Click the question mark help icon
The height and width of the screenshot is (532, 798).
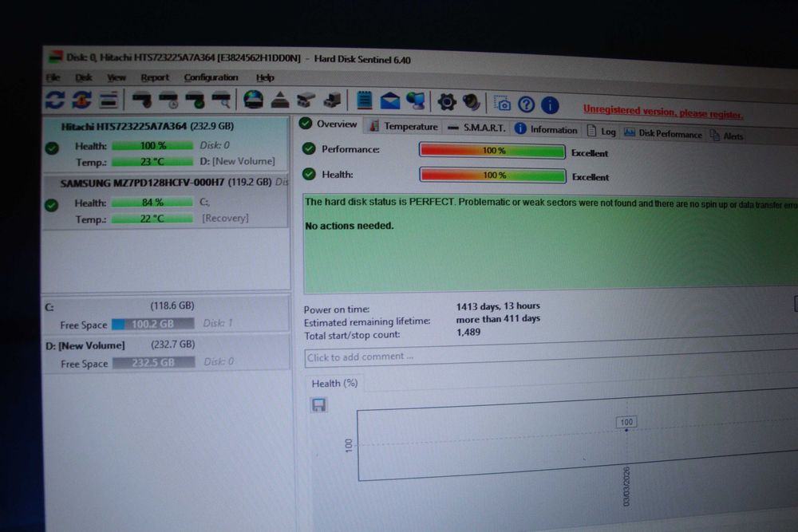[526, 104]
